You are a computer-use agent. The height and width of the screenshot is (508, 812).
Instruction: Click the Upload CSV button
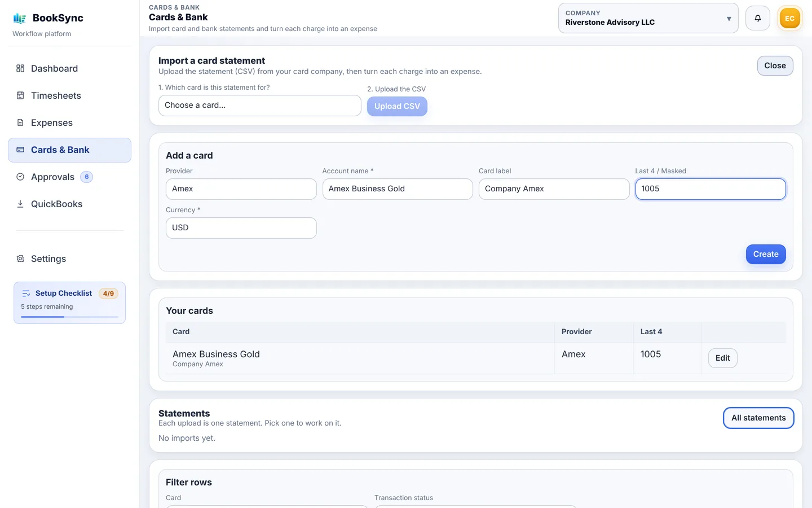[397, 106]
